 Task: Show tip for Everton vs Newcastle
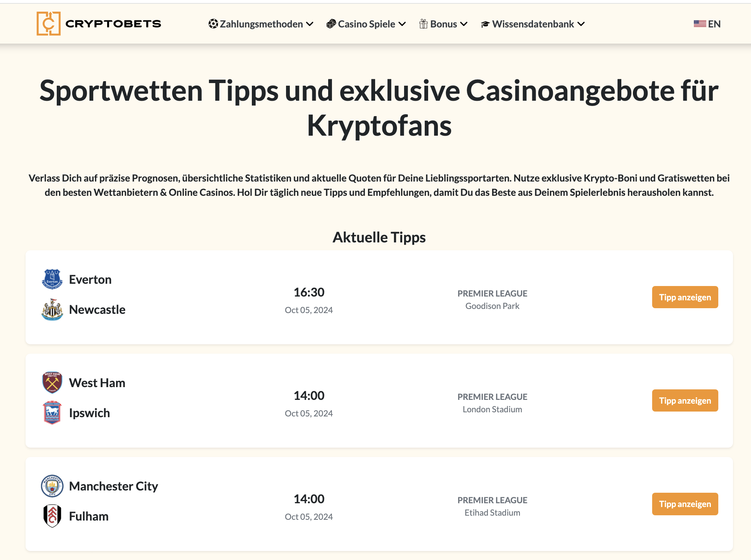pos(685,297)
